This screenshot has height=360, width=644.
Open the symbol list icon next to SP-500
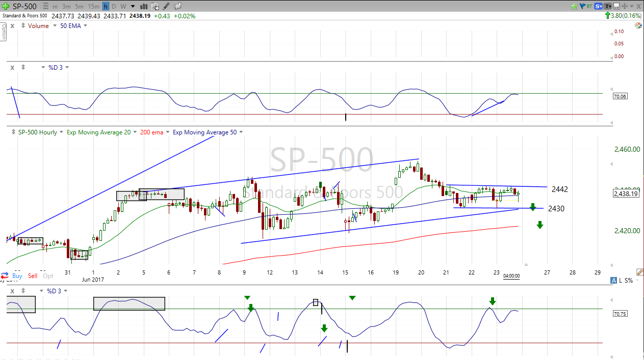click(x=44, y=7)
